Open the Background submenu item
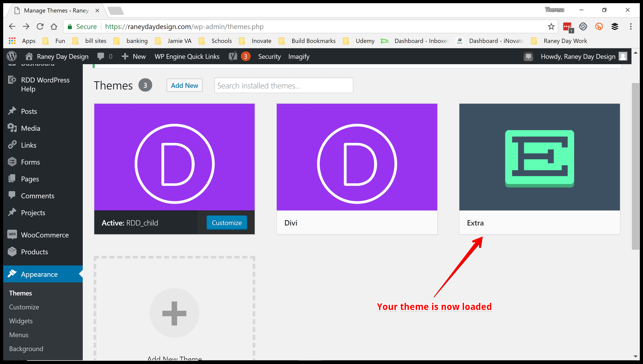Image resolution: width=643 pixels, height=364 pixels. tap(26, 349)
